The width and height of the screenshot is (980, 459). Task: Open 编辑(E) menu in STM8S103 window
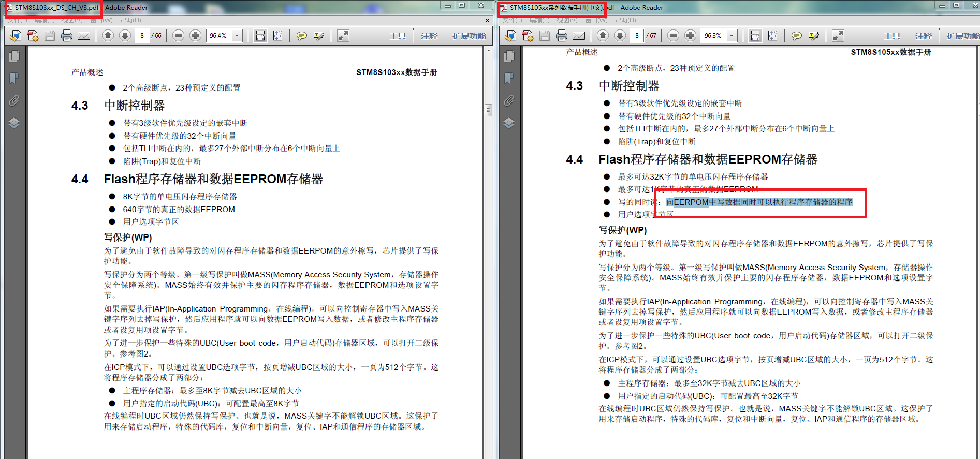click(x=45, y=20)
